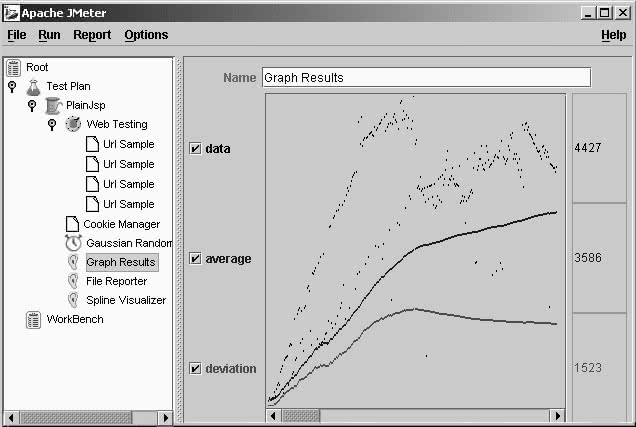Open the Help menu

614,35
